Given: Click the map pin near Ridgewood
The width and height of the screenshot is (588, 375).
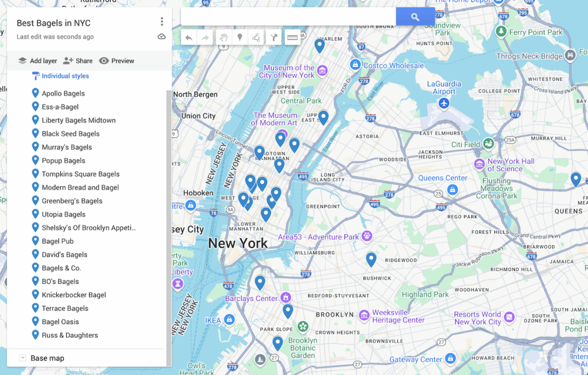Looking at the screenshot, I should click(371, 260).
